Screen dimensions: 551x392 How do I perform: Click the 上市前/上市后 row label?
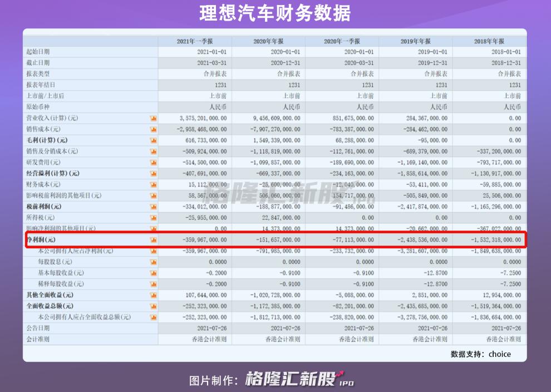45,96
